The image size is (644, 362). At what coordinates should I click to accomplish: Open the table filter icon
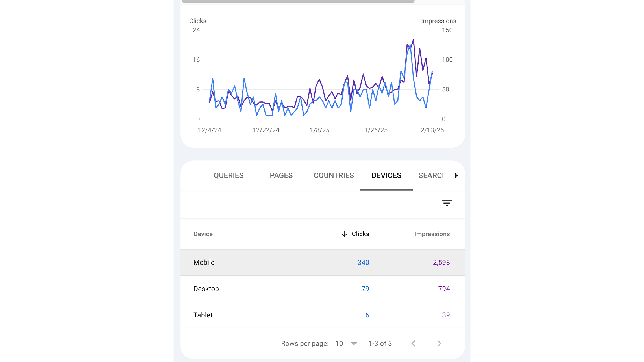click(447, 203)
